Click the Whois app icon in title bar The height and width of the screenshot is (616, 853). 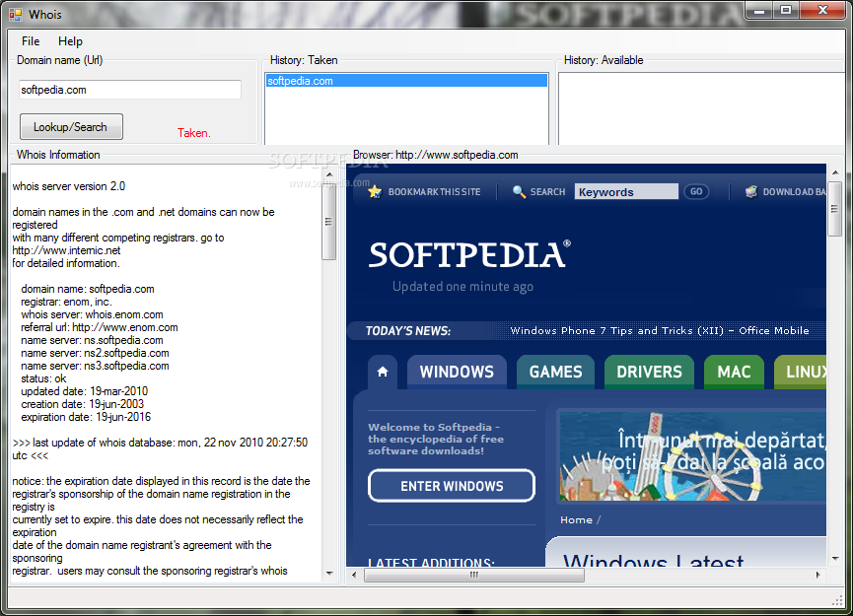click(x=15, y=15)
